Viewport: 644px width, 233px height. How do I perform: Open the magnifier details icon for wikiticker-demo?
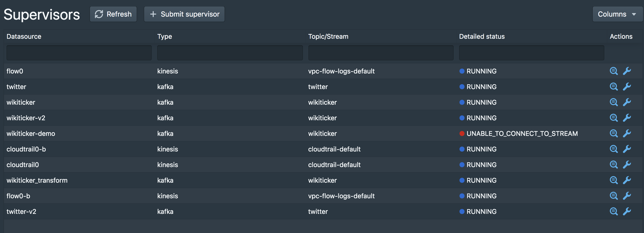(614, 134)
